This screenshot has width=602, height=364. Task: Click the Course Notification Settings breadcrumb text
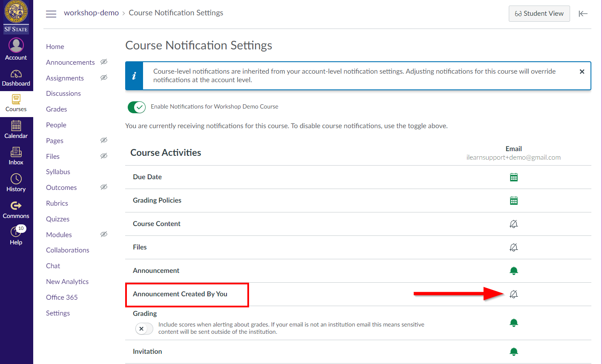point(176,13)
